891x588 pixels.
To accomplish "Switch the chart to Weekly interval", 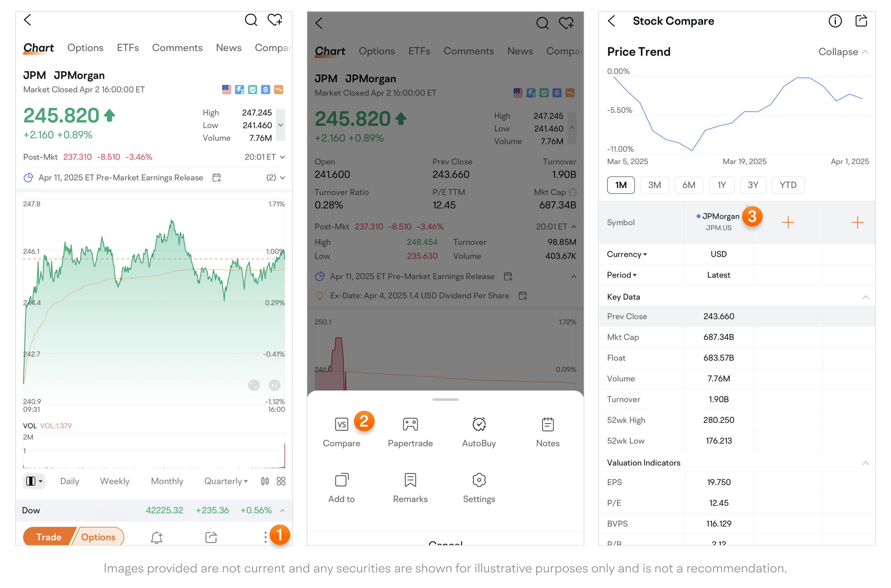I will pos(114,481).
